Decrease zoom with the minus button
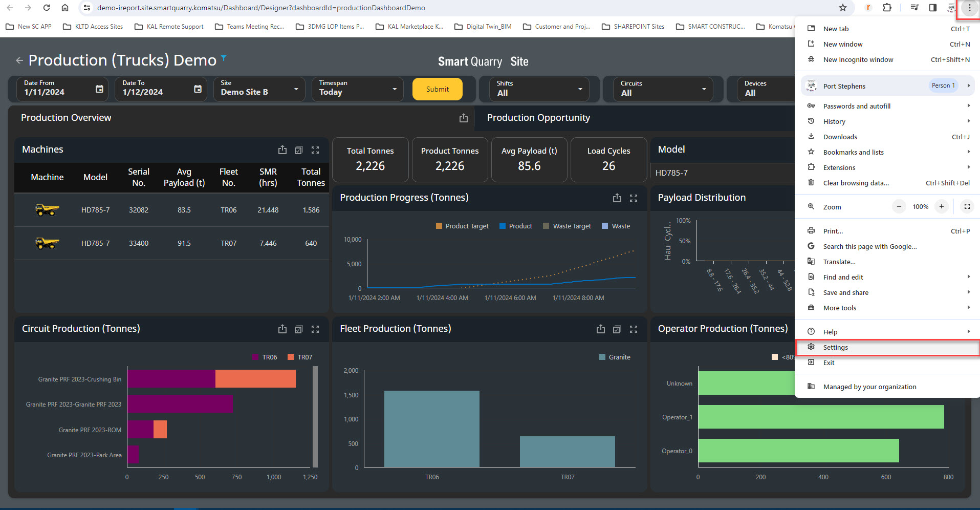Viewport: 980px width, 510px height. [899, 206]
